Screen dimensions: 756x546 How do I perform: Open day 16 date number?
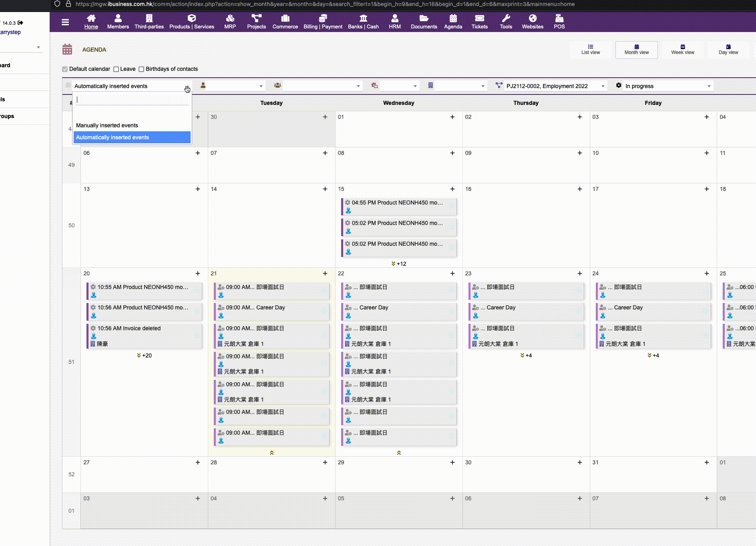click(x=468, y=189)
